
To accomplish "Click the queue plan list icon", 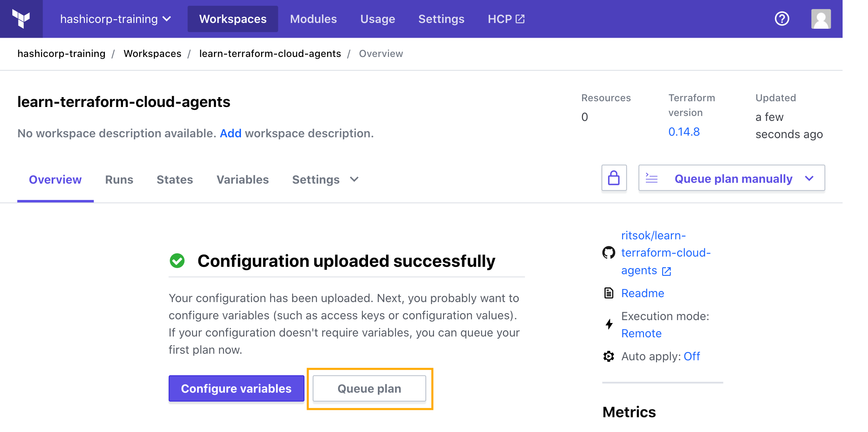I will click(x=652, y=178).
